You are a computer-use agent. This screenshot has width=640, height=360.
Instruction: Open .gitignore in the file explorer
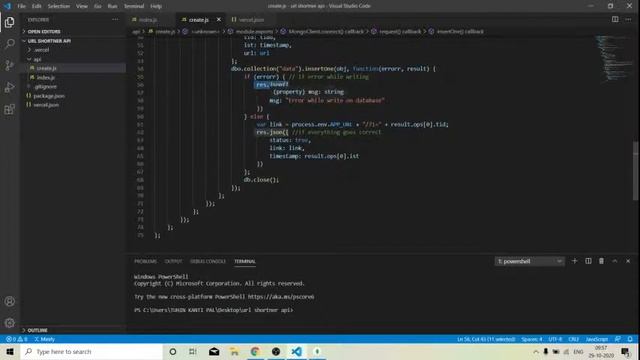click(x=45, y=87)
